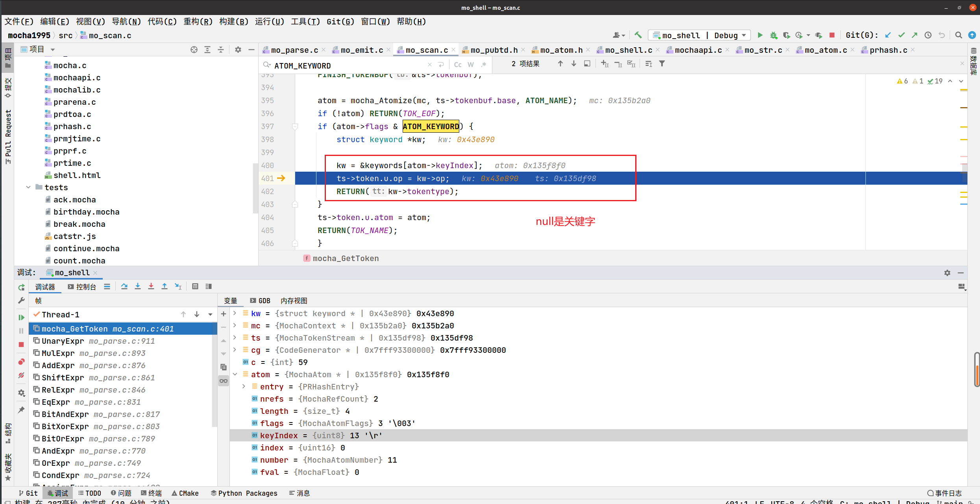Expand the kw variable node

pos(235,313)
